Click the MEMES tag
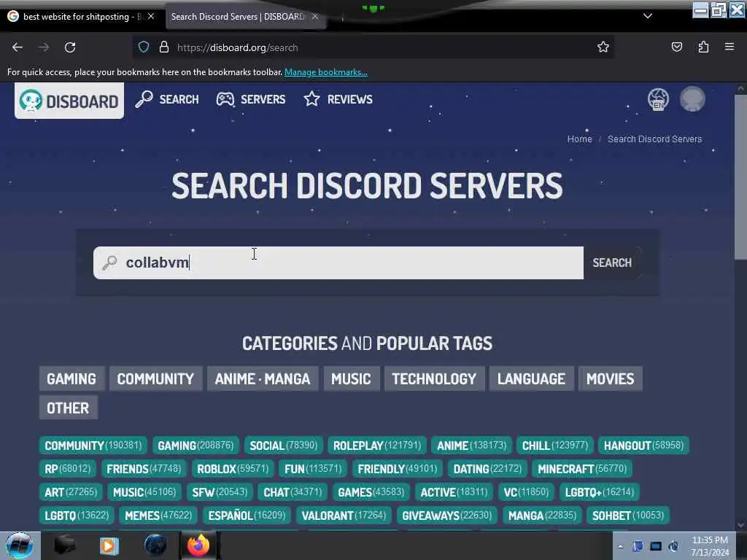This screenshot has width=747, height=560. click(x=158, y=516)
